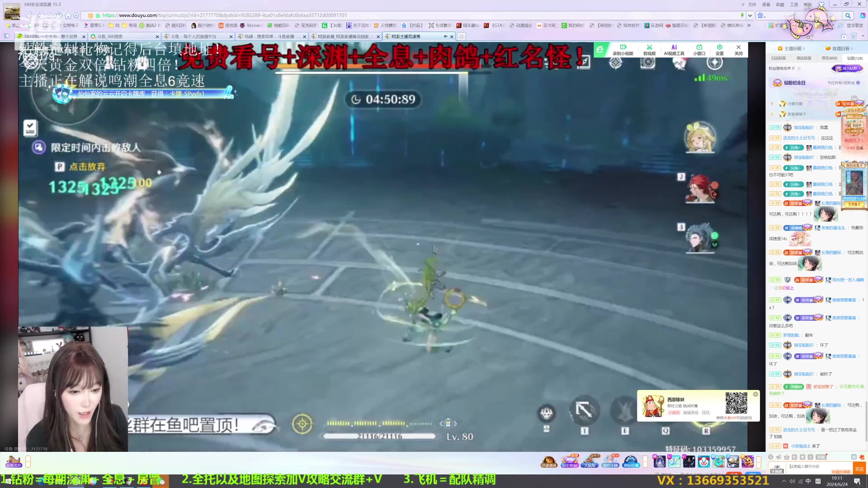The image size is (868, 488).
Task: Open the Windows notification center
Action: [857, 481]
